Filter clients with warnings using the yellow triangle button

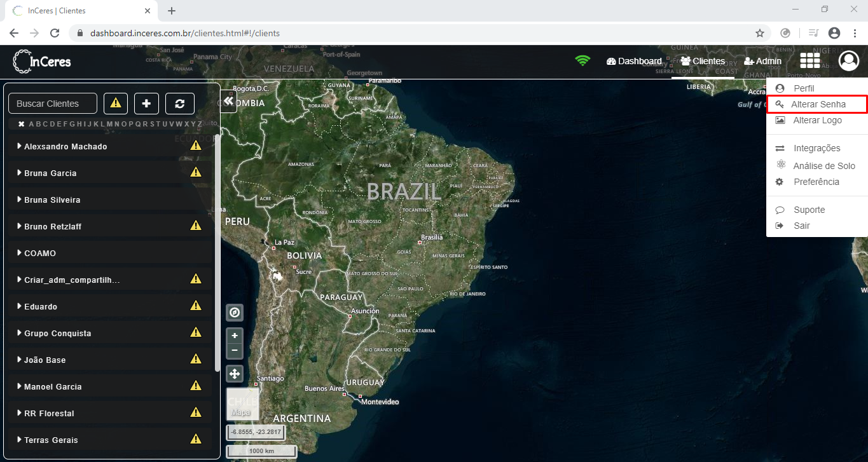pos(116,103)
